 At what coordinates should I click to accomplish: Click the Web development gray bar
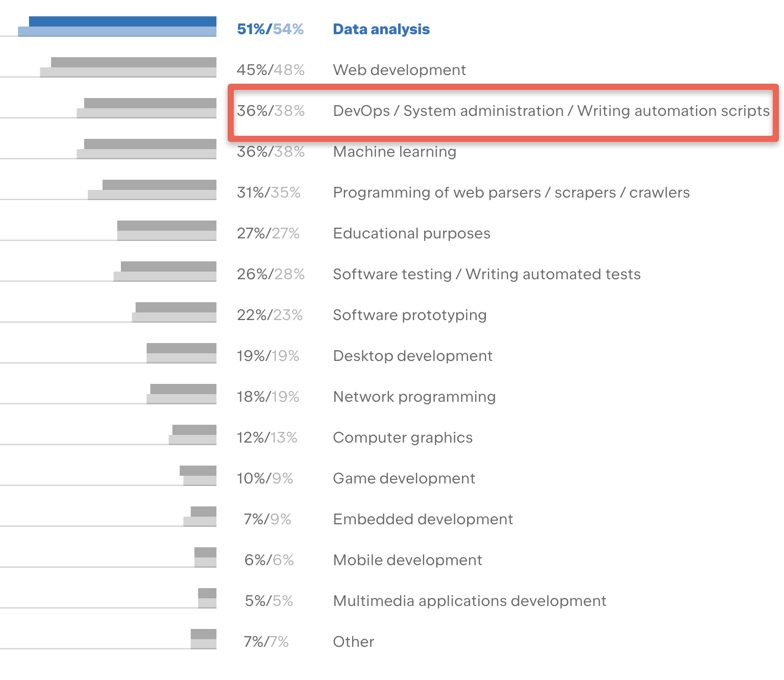[133, 63]
